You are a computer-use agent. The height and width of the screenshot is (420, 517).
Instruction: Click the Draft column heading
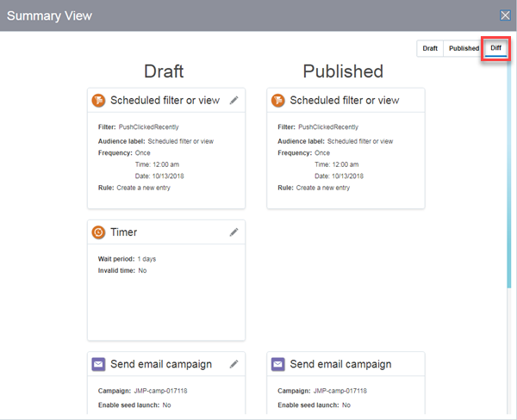point(164,71)
